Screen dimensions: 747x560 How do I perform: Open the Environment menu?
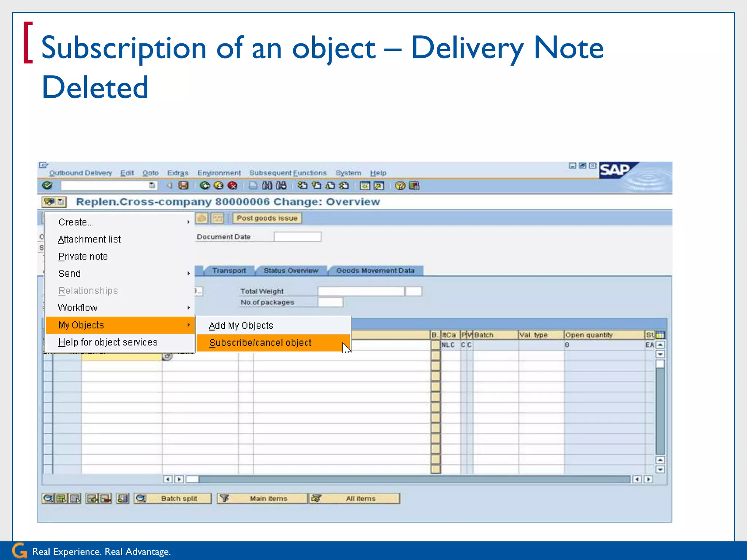tap(219, 173)
